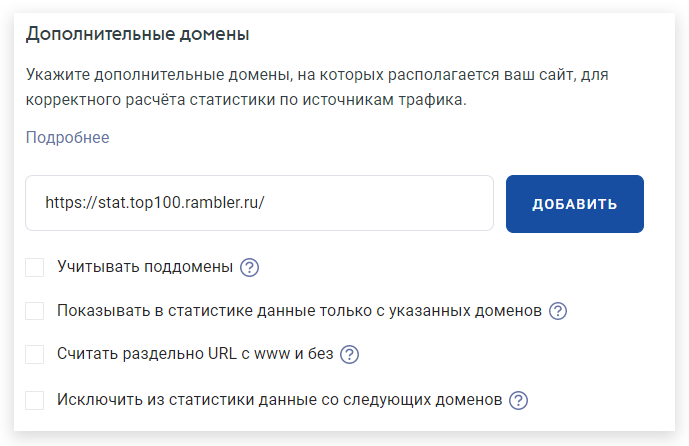
Task: Click the корректного расчёта статистики text line
Action: click(246, 100)
